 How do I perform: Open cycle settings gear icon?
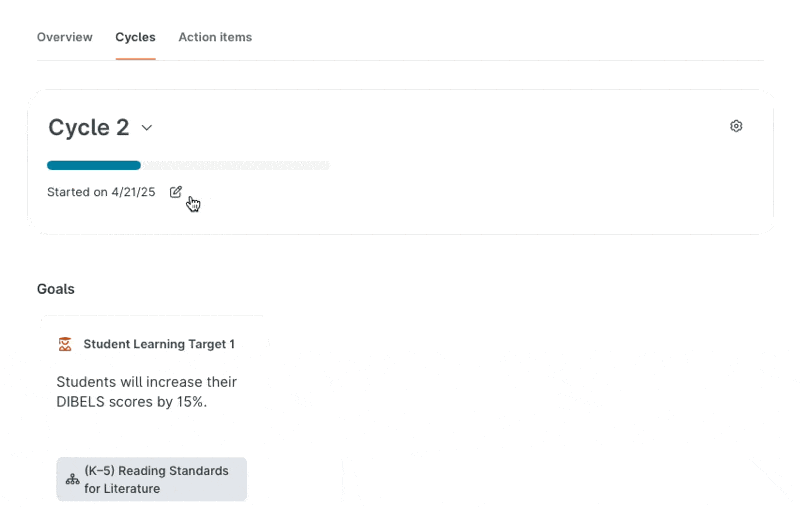(x=736, y=126)
